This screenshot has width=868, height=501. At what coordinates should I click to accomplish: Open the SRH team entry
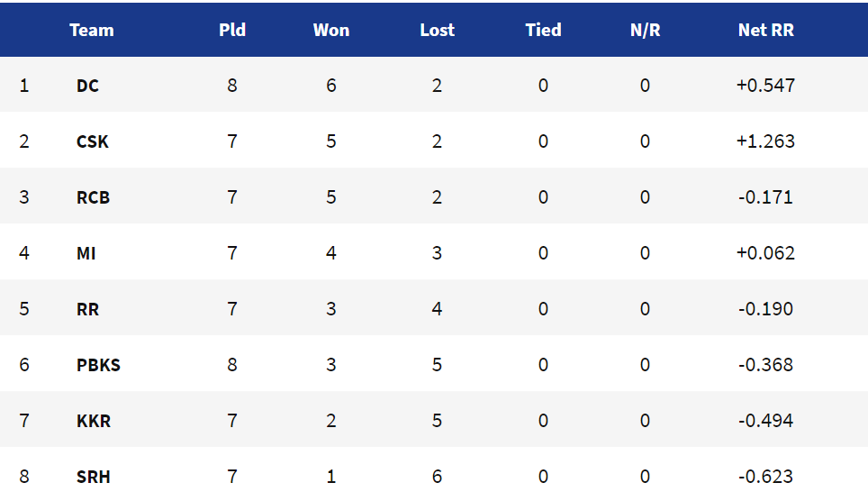(x=93, y=478)
